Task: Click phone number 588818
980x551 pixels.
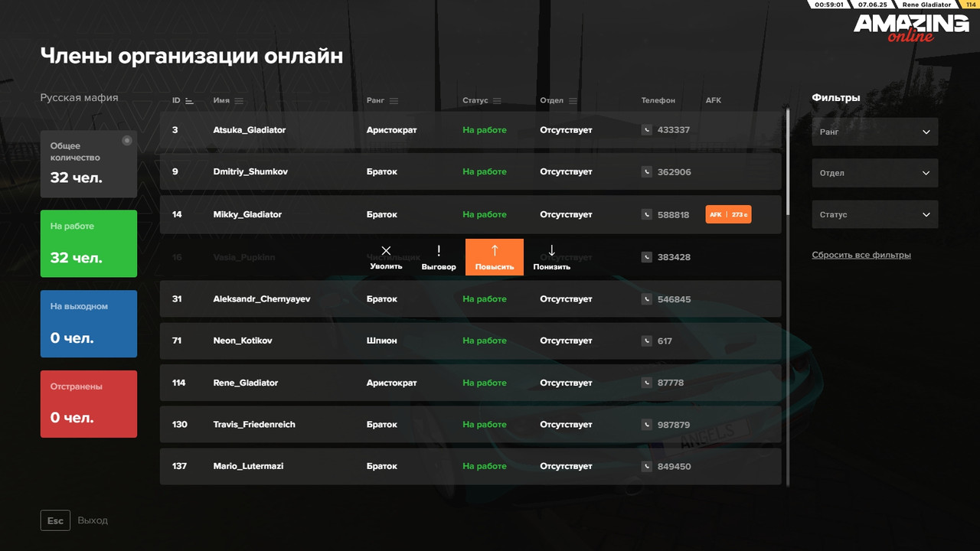Action: pyautogui.click(x=674, y=215)
